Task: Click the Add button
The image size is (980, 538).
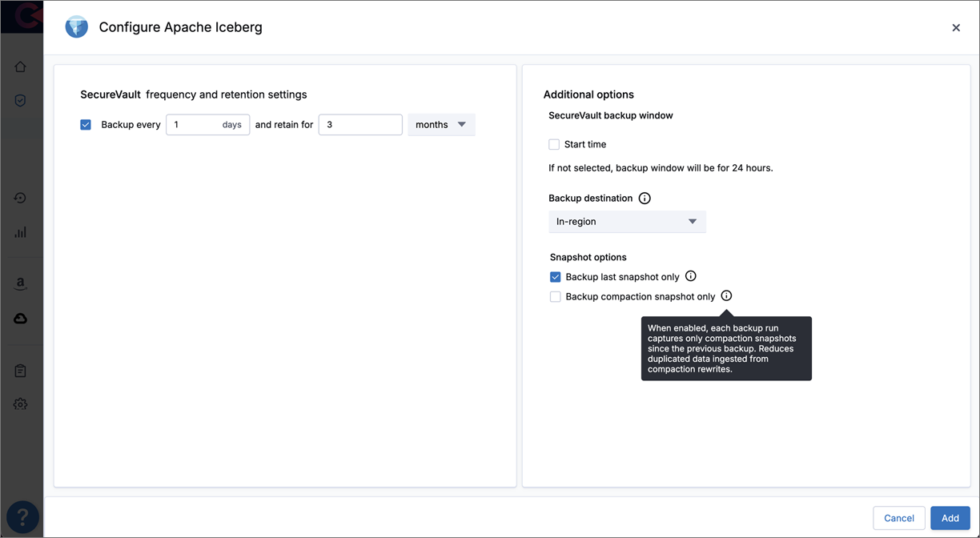Action: [950, 518]
